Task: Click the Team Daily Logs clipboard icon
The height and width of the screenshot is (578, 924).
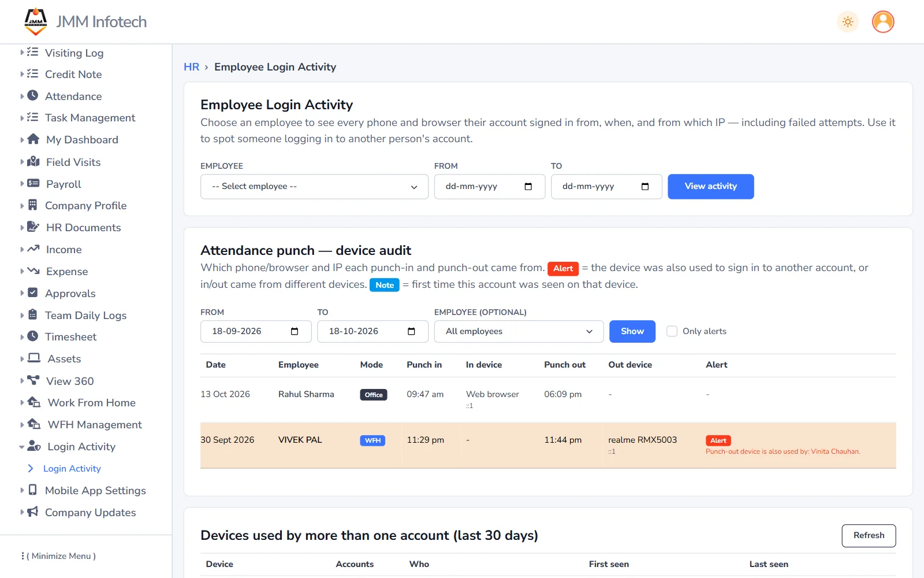Action: coord(33,314)
